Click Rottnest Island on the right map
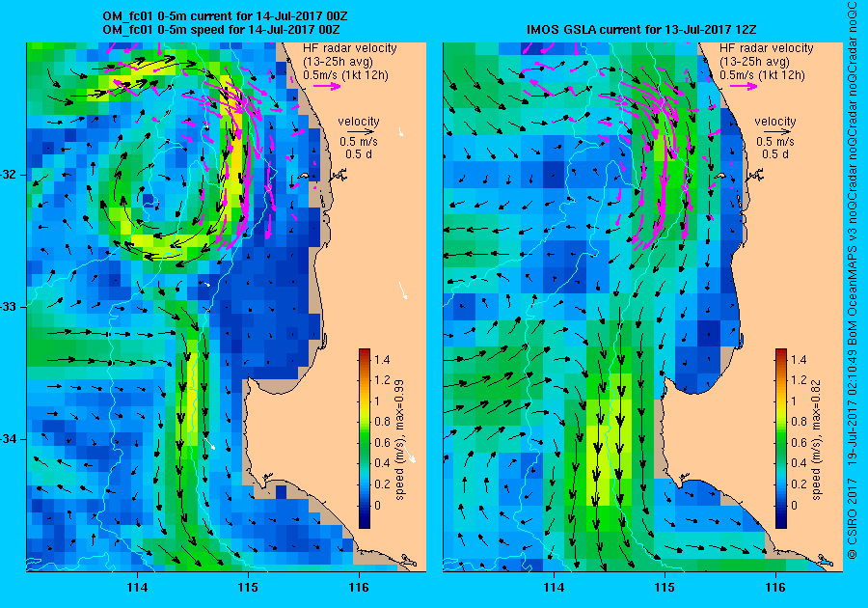 coord(719,176)
